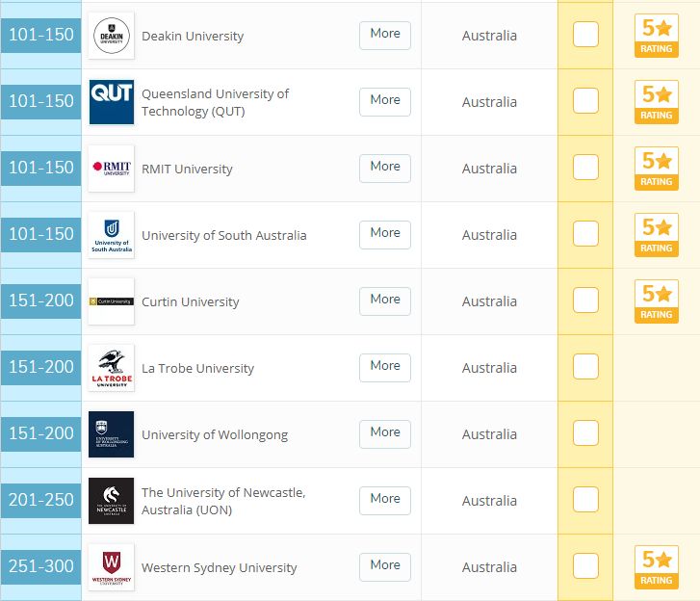700x601 pixels.
Task: Open the University of Wollongong logo
Action: pyautogui.click(x=111, y=434)
